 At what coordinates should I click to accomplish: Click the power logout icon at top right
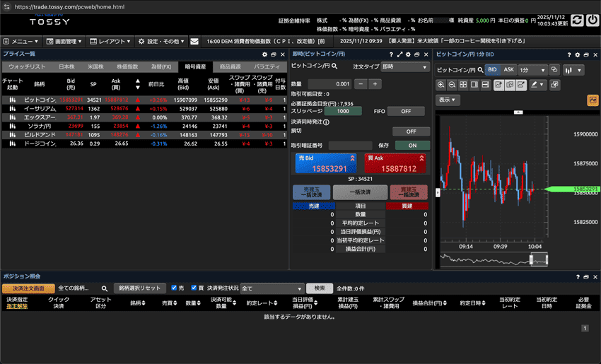coord(593,20)
